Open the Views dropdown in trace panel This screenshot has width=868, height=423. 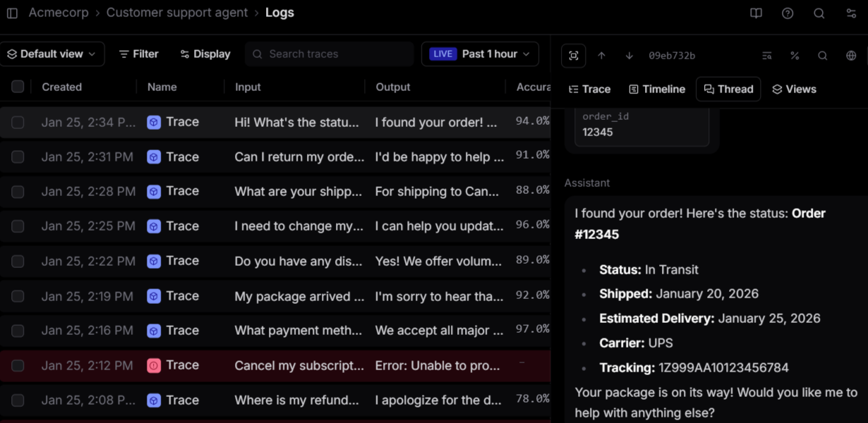(794, 89)
